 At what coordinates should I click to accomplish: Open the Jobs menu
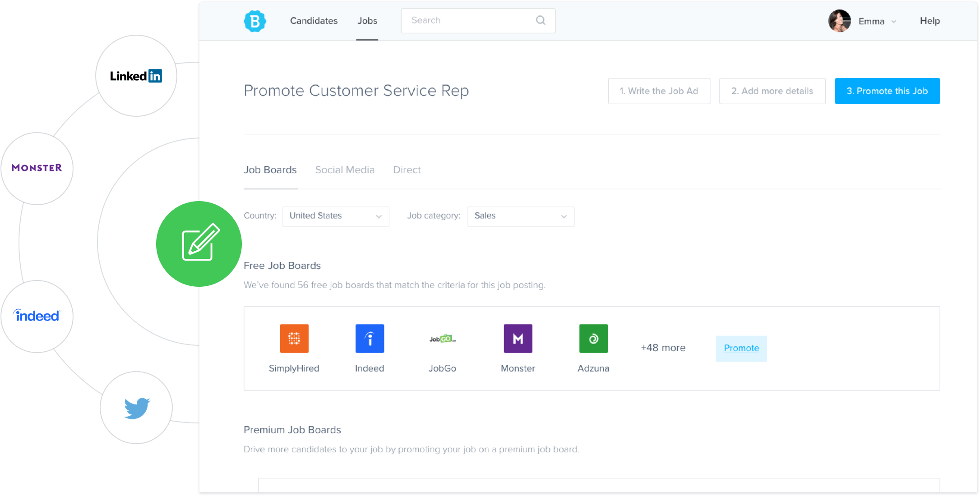tap(367, 21)
